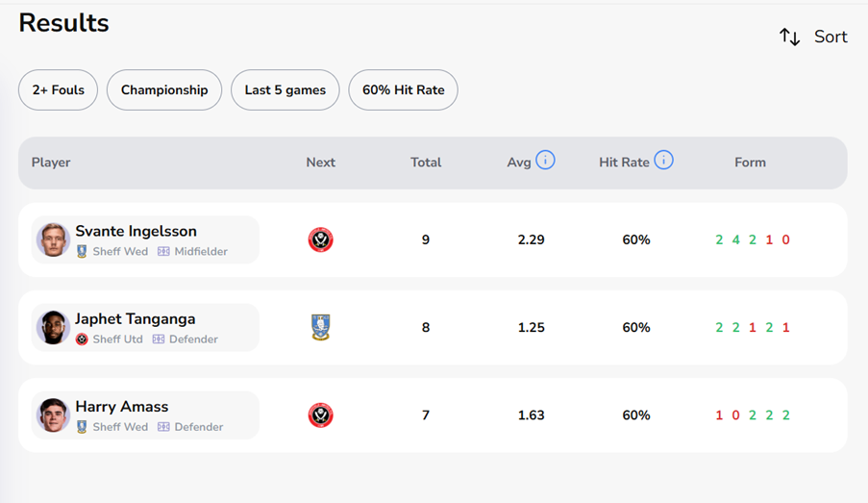Click Sheffield United badge in Ingelsson's row
This screenshot has width=868, height=503.
pos(321,239)
